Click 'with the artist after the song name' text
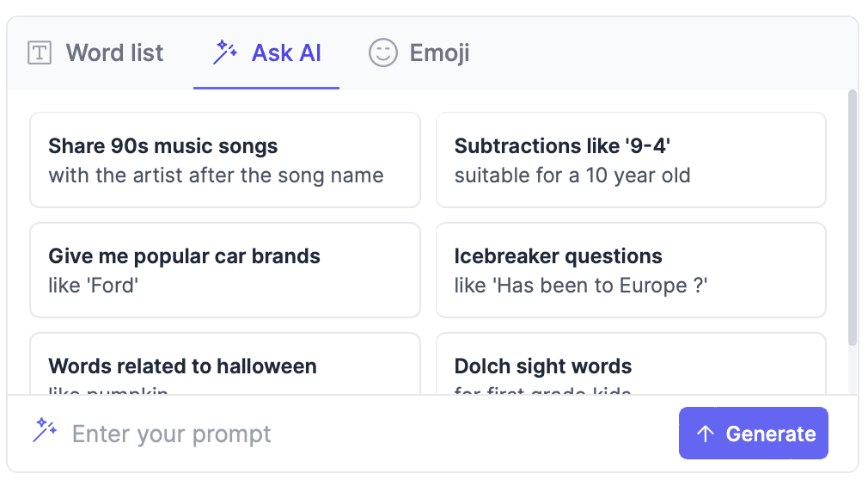Screen dimensions: 868x480 point(216,175)
